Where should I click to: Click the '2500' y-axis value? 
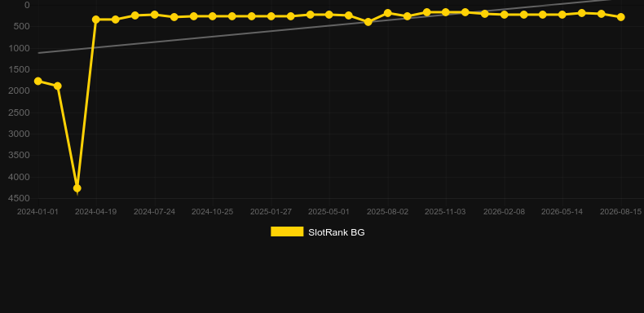click(20, 112)
